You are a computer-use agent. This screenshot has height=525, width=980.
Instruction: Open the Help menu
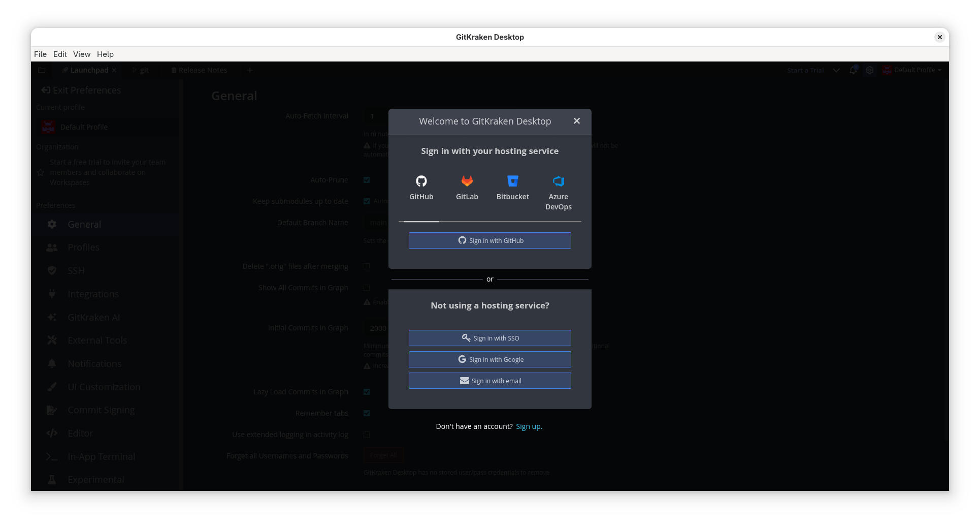105,54
